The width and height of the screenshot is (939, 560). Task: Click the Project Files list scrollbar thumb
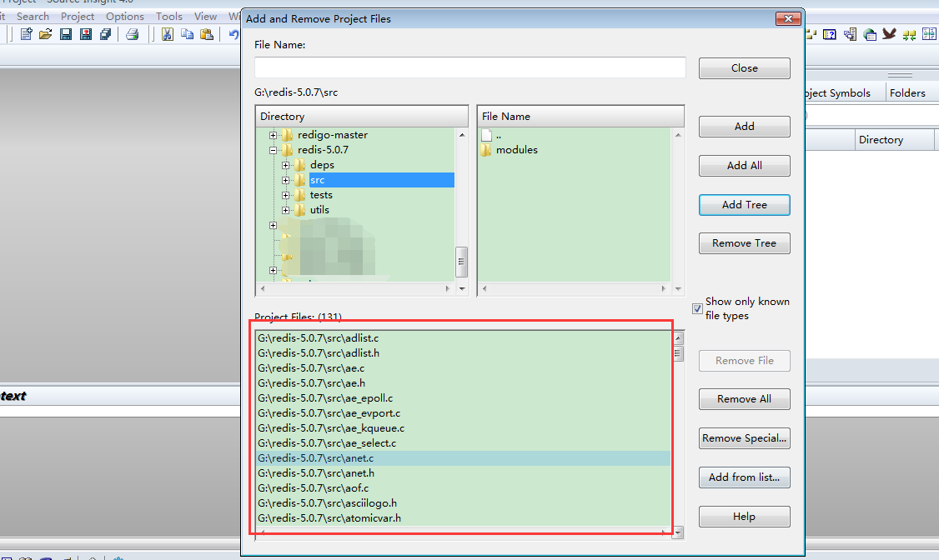coord(678,353)
